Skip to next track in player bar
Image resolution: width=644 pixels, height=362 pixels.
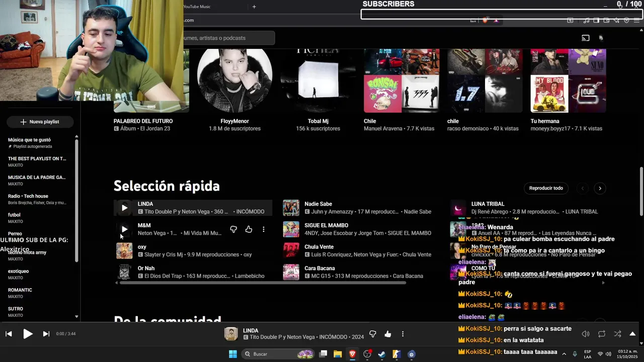coord(46,334)
